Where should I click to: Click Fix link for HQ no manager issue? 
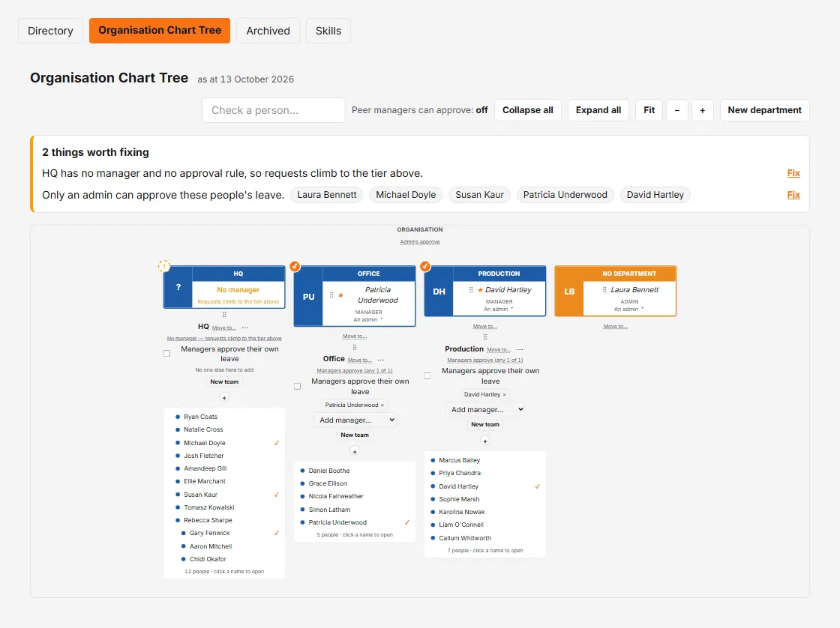tap(793, 173)
